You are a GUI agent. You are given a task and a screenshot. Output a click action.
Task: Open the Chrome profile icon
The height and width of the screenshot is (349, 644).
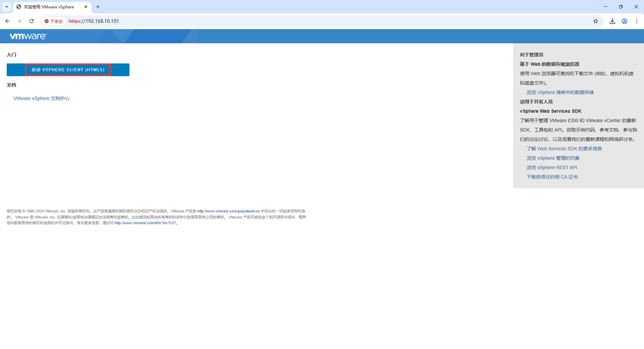pos(624,21)
